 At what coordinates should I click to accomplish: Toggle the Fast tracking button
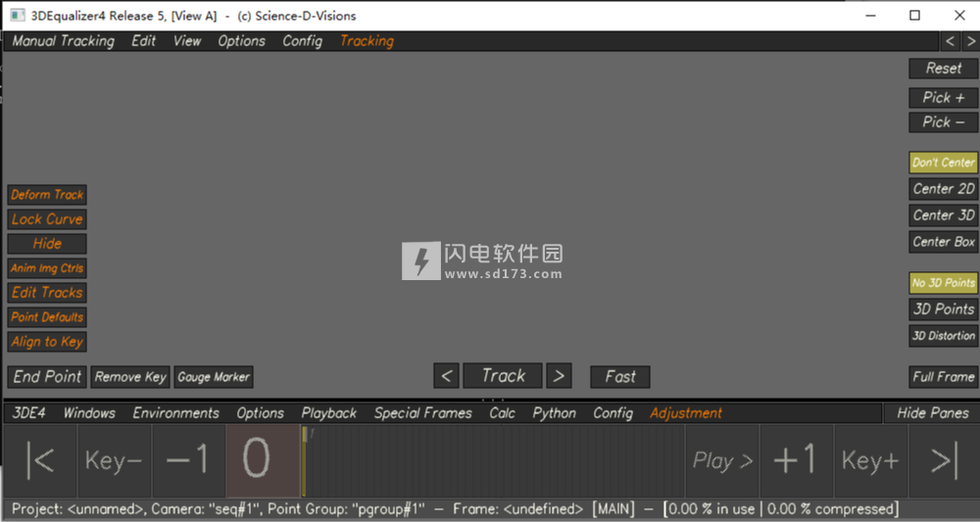click(620, 376)
